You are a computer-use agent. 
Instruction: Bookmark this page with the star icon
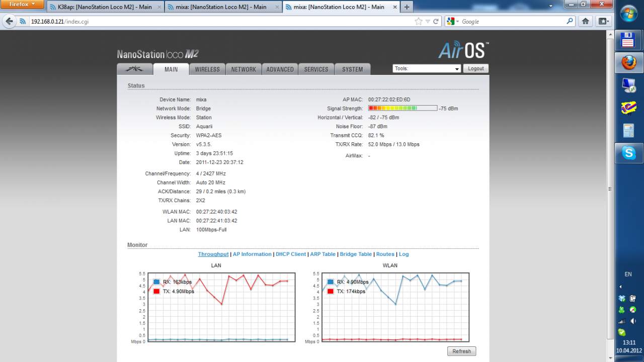coord(419,22)
